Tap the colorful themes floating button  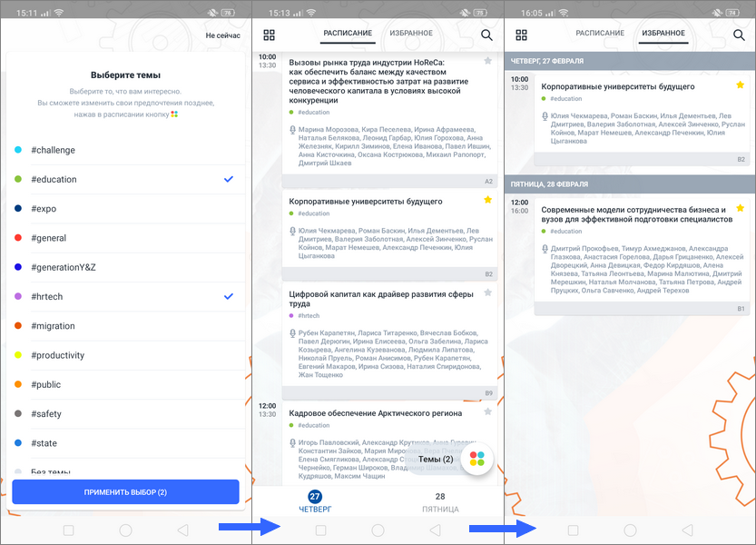476,459
